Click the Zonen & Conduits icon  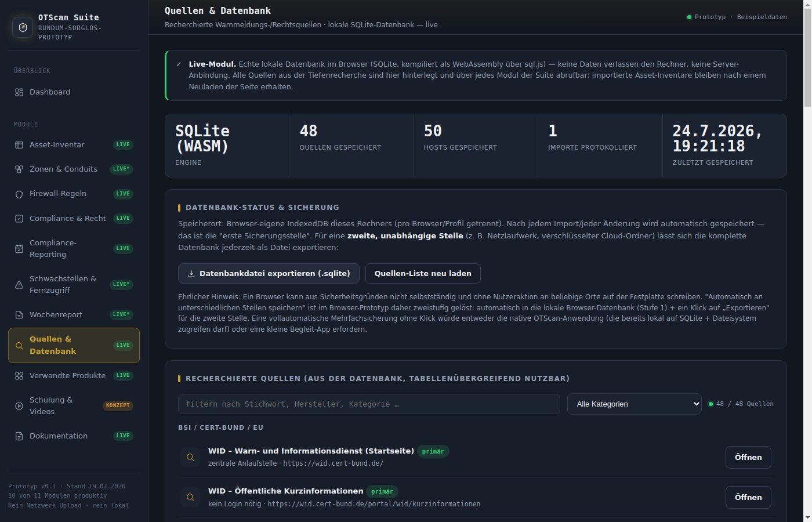[19, 169]
